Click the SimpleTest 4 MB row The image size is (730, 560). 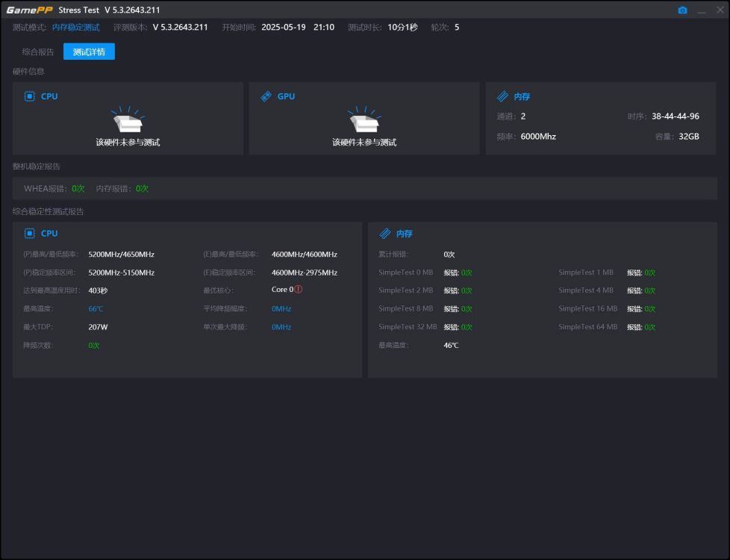[607, 290]
